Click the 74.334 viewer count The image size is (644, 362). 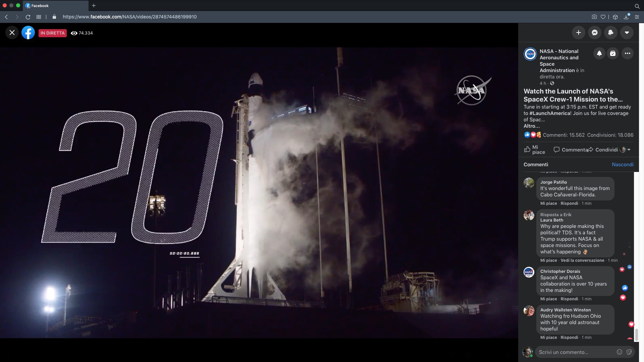tap(82, 33)
